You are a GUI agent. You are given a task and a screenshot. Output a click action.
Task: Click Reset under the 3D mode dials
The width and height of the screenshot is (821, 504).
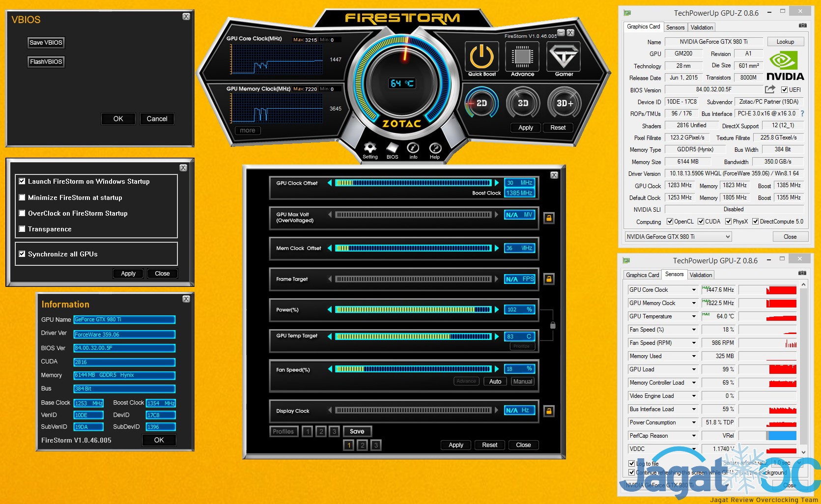558,128
